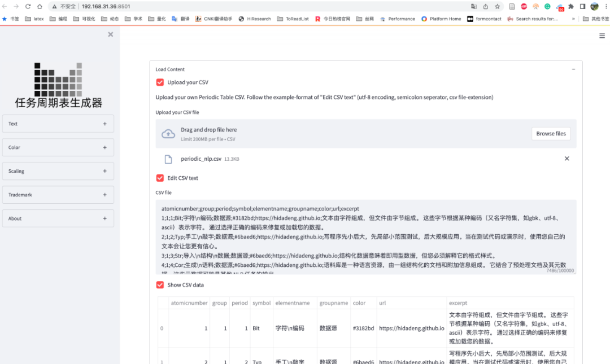Click the browser back arrow
Screen dimensions: 610x364
pos(5,6)
